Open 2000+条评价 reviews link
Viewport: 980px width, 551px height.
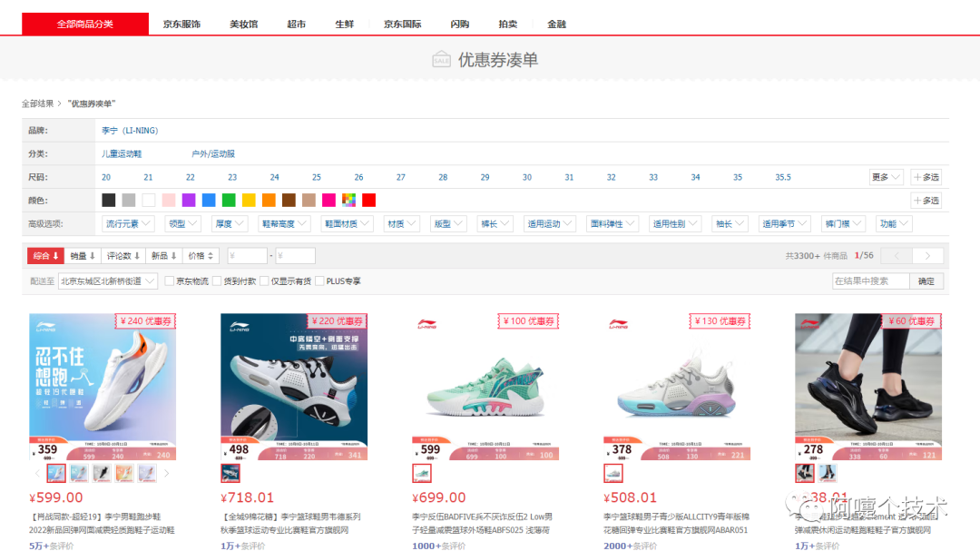[x=630, y=546]
